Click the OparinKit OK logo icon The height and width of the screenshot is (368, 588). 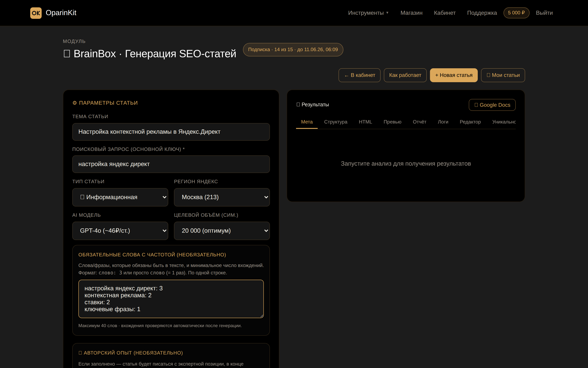point(36,13)
